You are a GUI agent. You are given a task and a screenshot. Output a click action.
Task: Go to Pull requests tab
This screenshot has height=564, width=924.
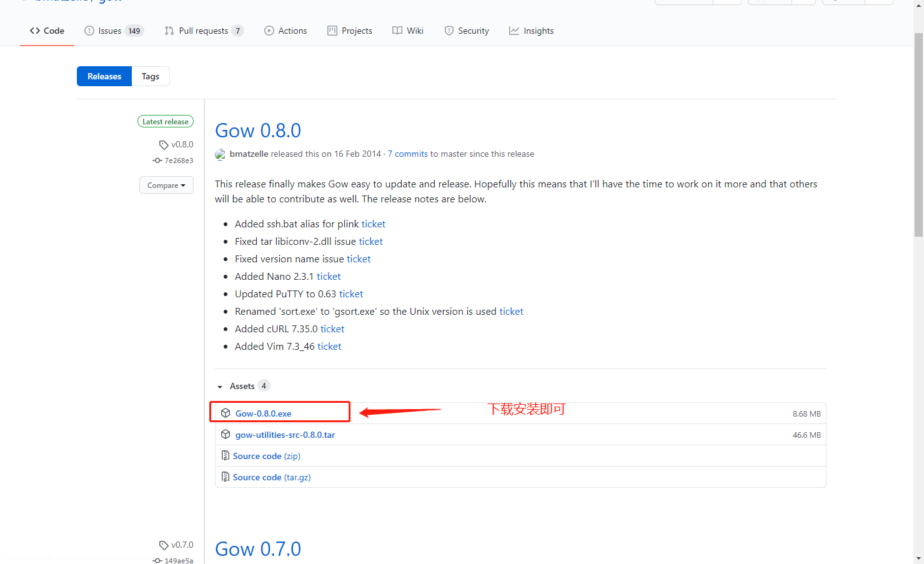coord(204,31)
